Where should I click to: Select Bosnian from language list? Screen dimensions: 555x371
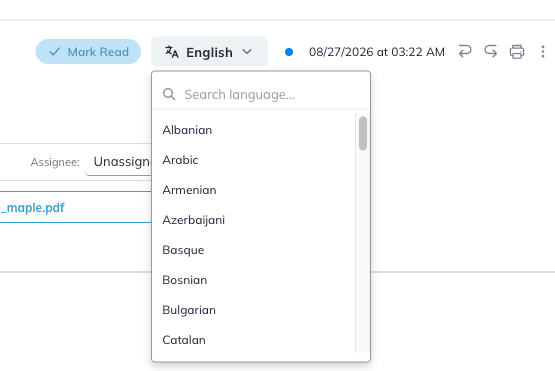click(253, 280)
